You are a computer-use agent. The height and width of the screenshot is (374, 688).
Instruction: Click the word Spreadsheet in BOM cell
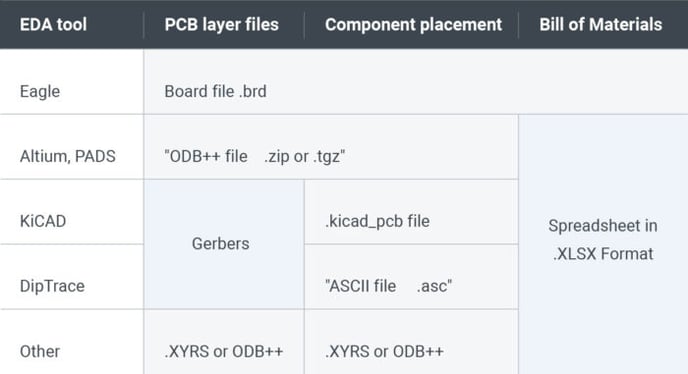coord(594,226)
